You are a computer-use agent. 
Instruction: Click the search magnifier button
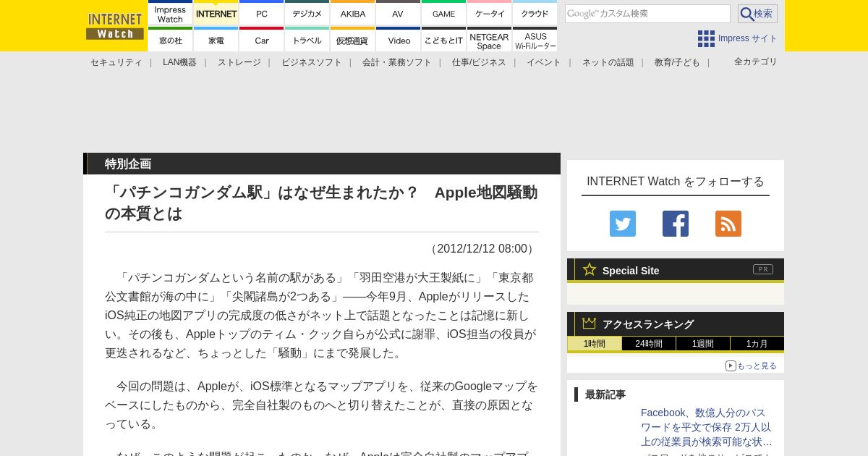(x=757, y=14)
